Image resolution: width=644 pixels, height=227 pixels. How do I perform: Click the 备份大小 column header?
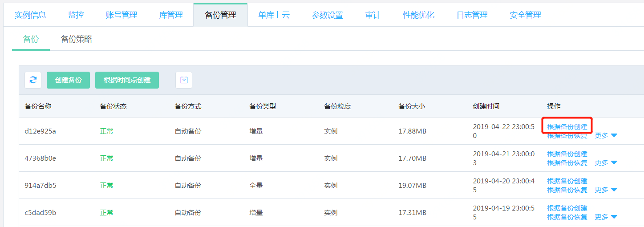412,106
